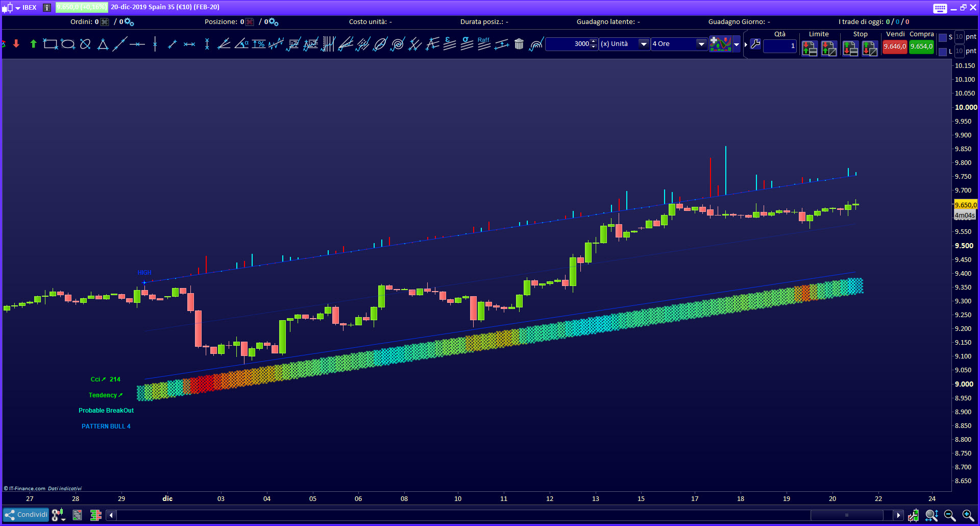The height and width of the screenshot is (526, 980).
Task: Zoom in using the magnifier plus icon
Action: 967,515
